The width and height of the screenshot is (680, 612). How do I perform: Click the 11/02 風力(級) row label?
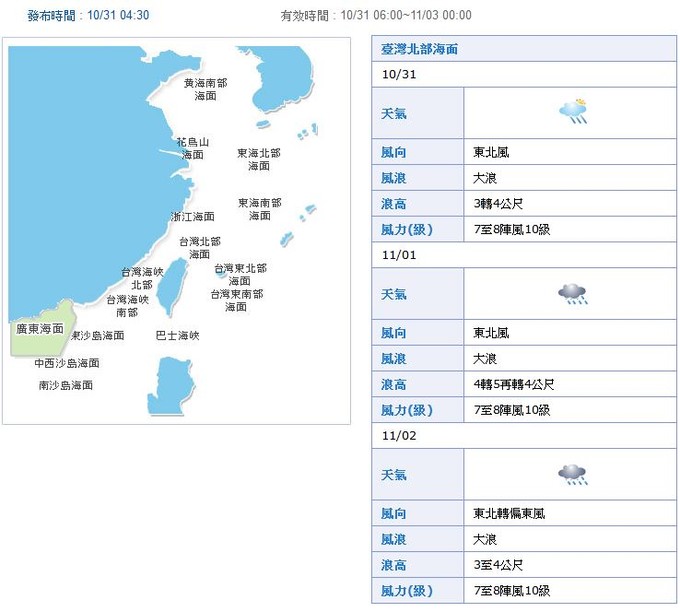407,591
